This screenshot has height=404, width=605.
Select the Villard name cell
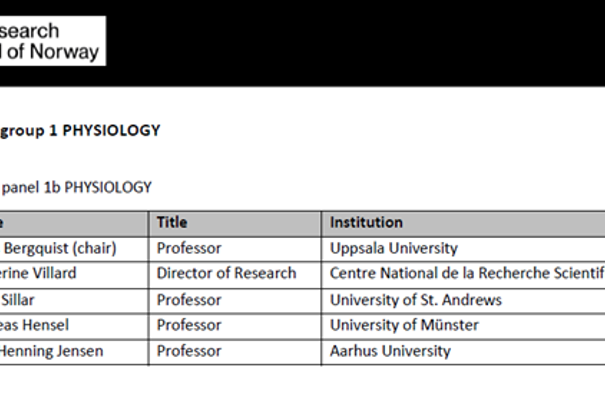74,275
